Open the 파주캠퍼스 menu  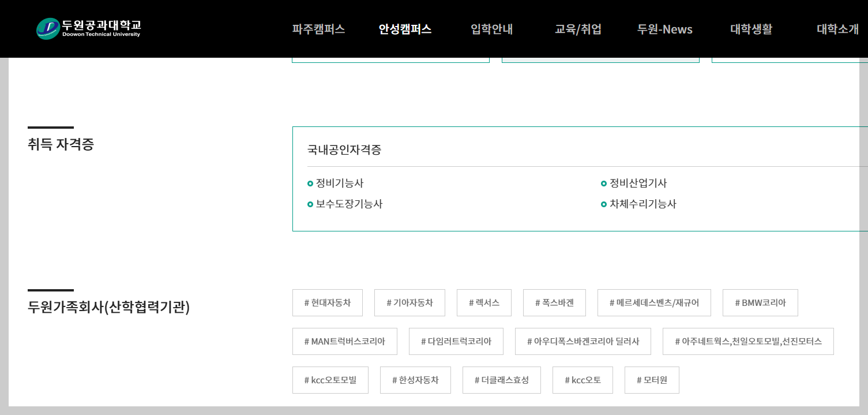pos(318,29)
